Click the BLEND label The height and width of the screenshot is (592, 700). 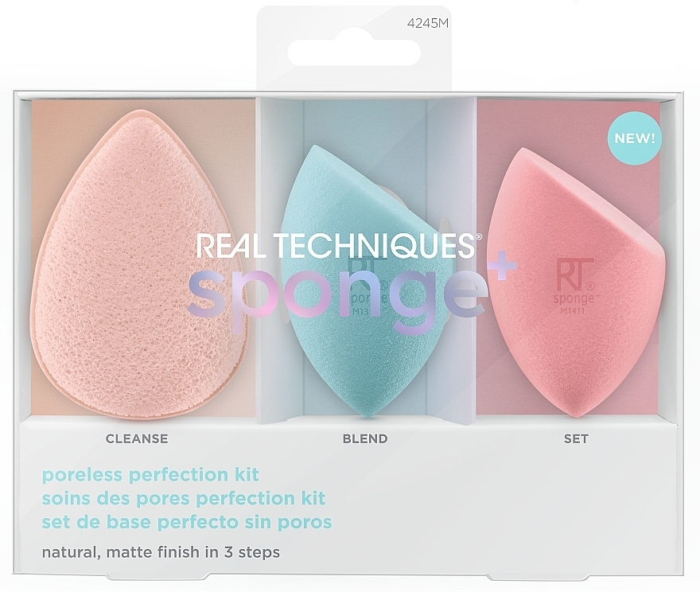365,439
